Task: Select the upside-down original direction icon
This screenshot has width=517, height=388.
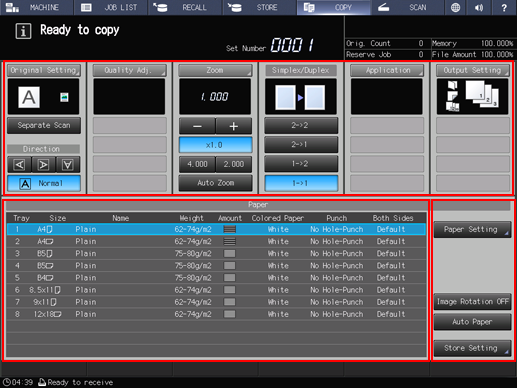Action: [68, 164]
